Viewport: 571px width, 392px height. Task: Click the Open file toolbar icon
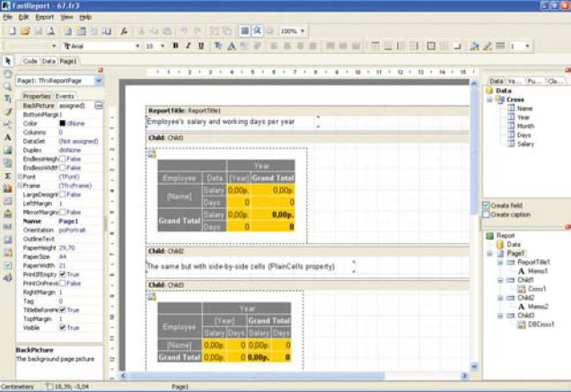[26, 30]
